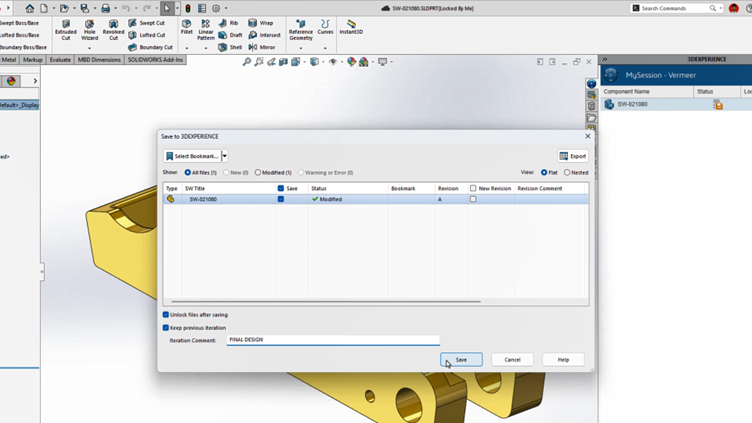Select the Wrap feature tool
The height and width of the screenshot is (423, 752).
click(260, 23)
